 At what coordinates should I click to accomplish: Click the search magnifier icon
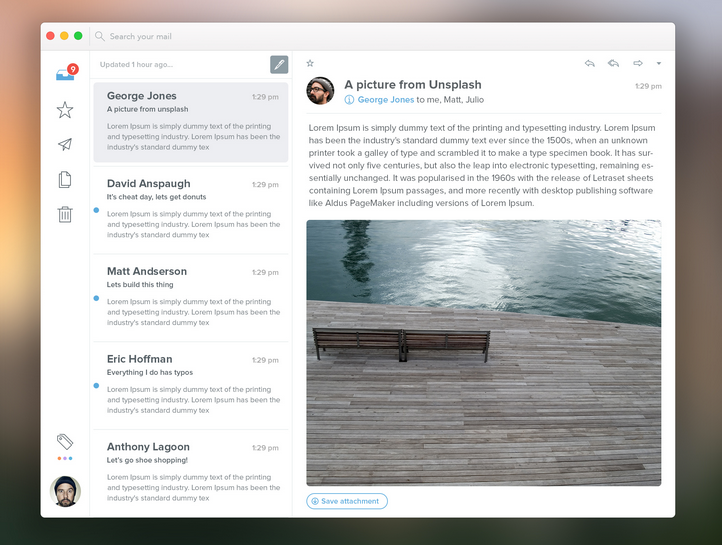[99, 36]
